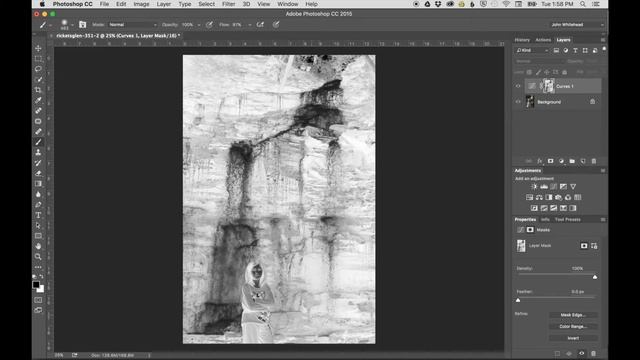Select the Rectangular Marquee tool
640x360 pixels.
click(x=38, y=59)
